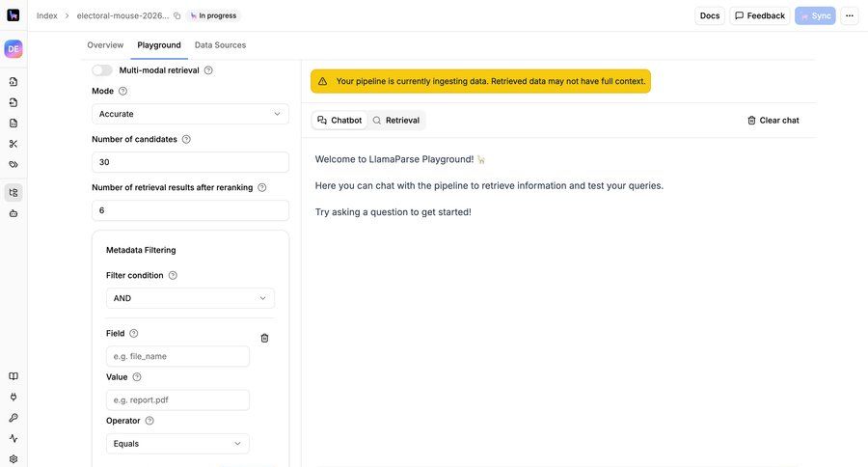The height and width of the screenshot is (467, 868).
Task: Click the Metadata Filtering heading
Action: click(x=141, y=250)
